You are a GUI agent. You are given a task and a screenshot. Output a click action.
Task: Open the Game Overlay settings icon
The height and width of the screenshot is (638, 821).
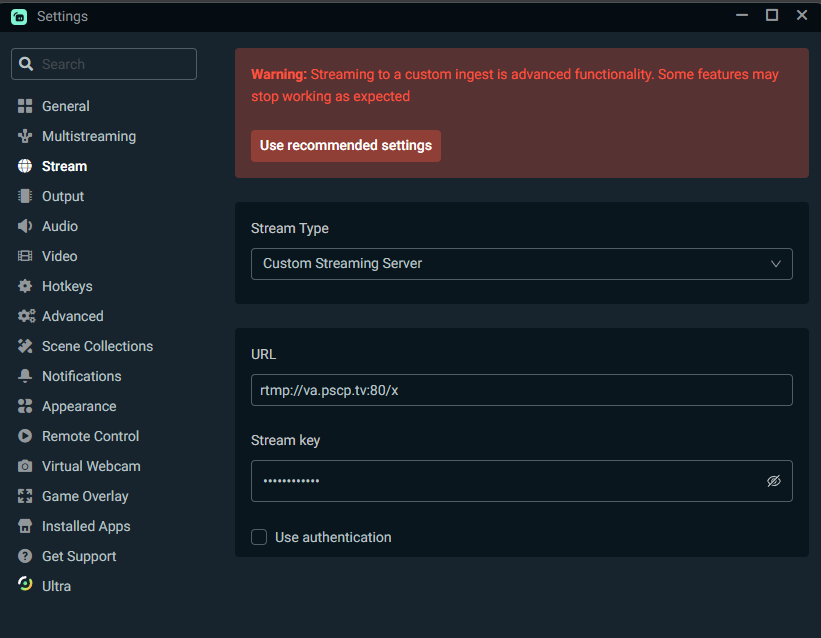click(x=24, y=496)
